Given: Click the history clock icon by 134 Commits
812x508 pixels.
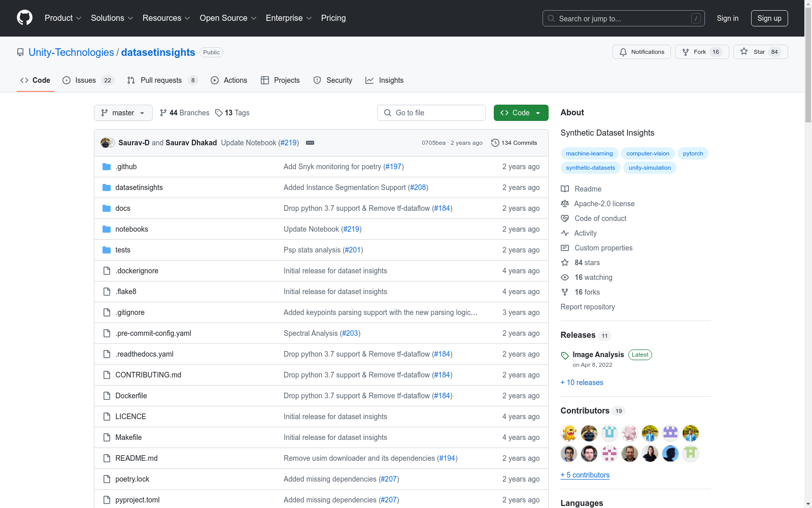Looking at the screenshot, I should click(x=495, y=143).
